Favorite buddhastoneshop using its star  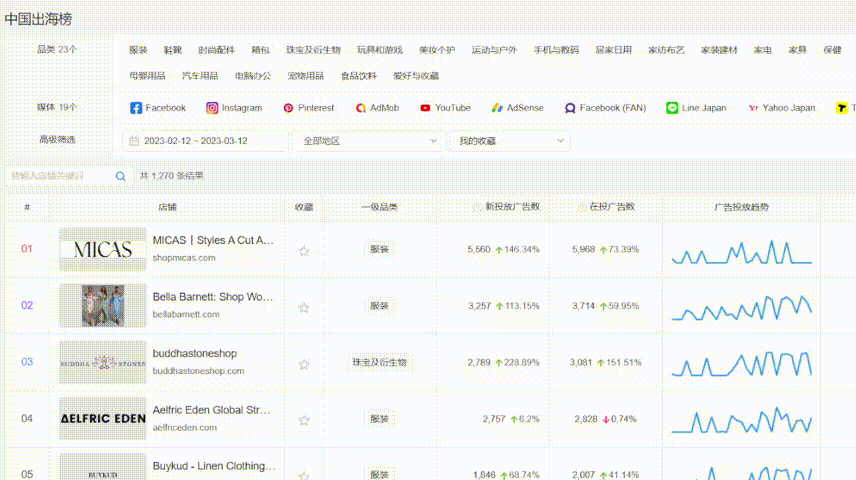tap(304, 364)
